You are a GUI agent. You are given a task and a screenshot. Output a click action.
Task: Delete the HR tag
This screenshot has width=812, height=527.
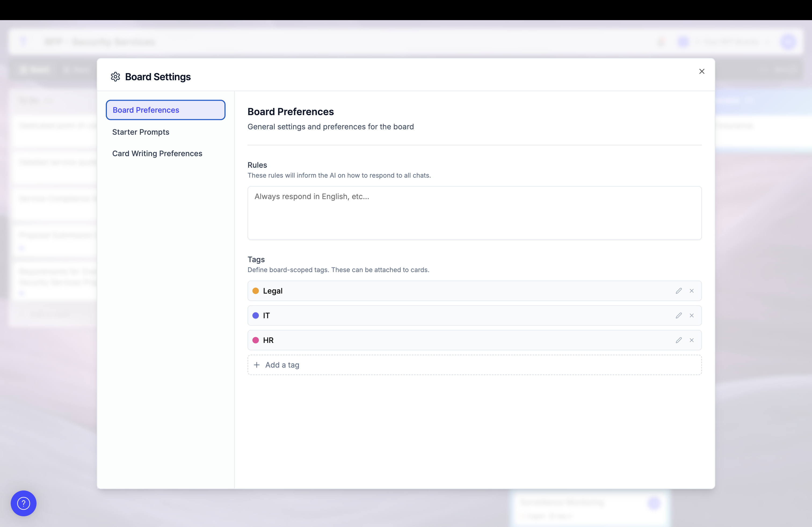[691, 340]
